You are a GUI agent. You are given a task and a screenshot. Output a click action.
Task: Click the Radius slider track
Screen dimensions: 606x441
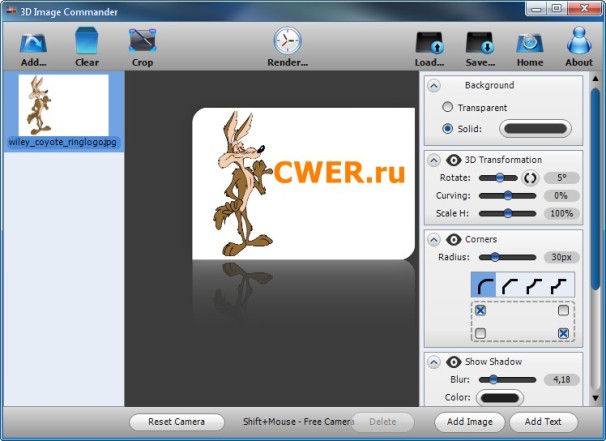(x=507, y=257)
